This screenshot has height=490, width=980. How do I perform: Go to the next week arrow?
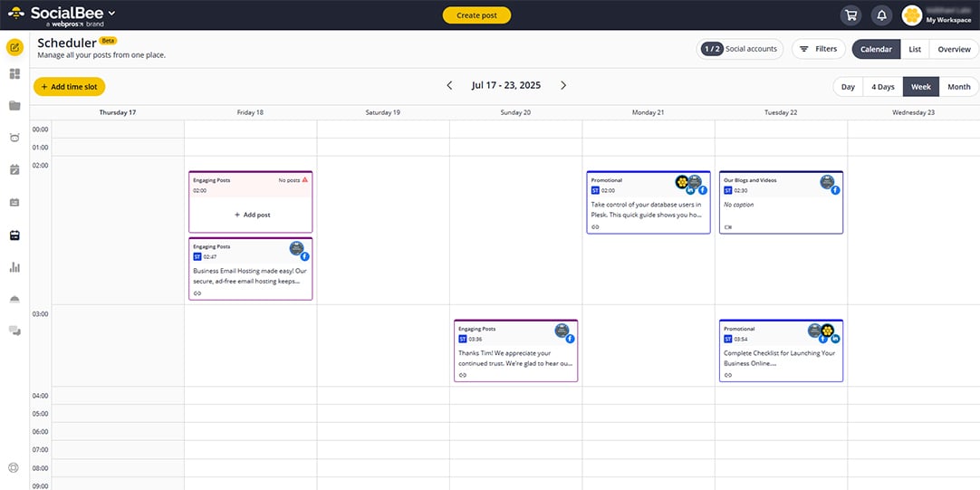(563, 86)
